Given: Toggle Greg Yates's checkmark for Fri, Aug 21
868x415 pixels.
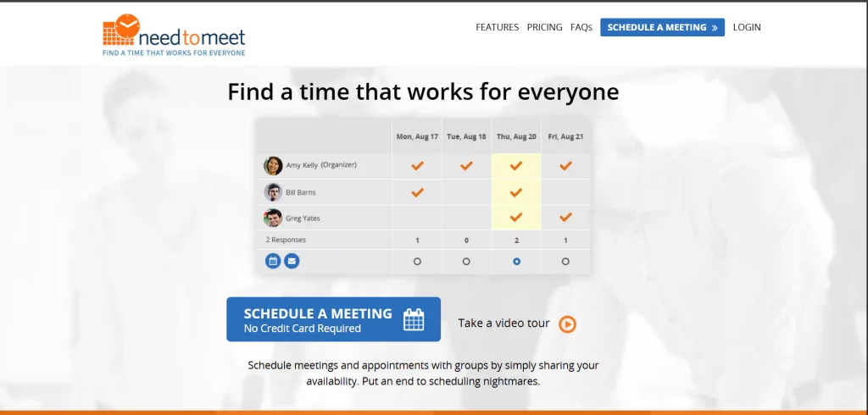Looking at the screenshot, I should (x=565, y=218).
